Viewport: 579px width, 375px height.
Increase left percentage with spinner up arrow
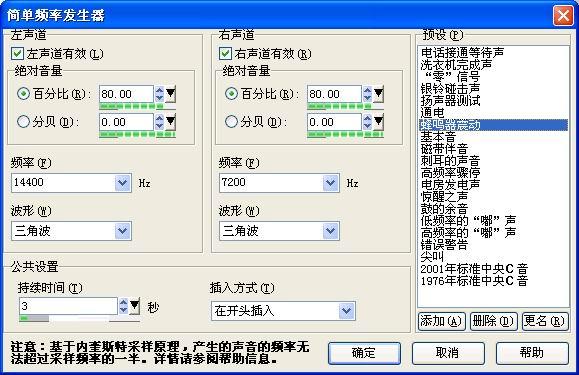(x=159, y=90)
